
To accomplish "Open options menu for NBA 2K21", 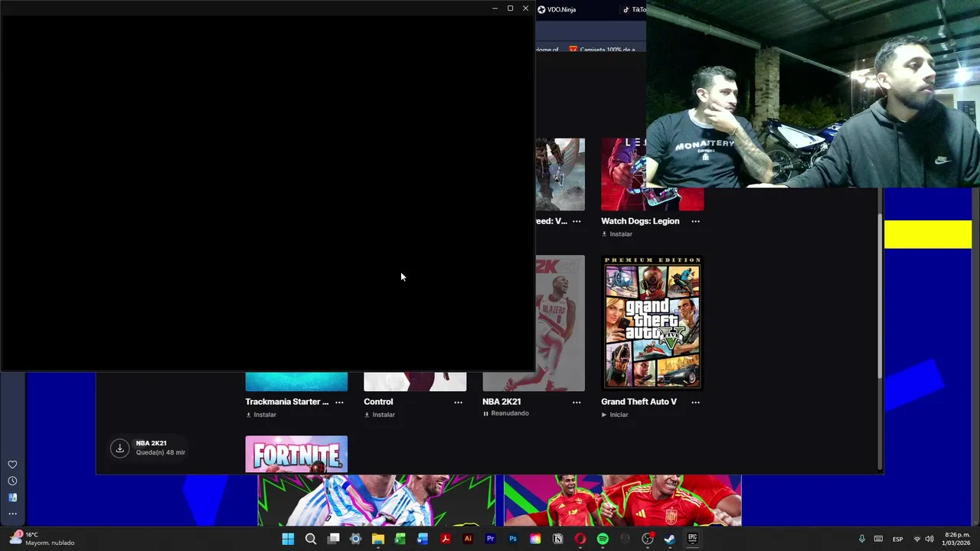I will pos(577,402).
